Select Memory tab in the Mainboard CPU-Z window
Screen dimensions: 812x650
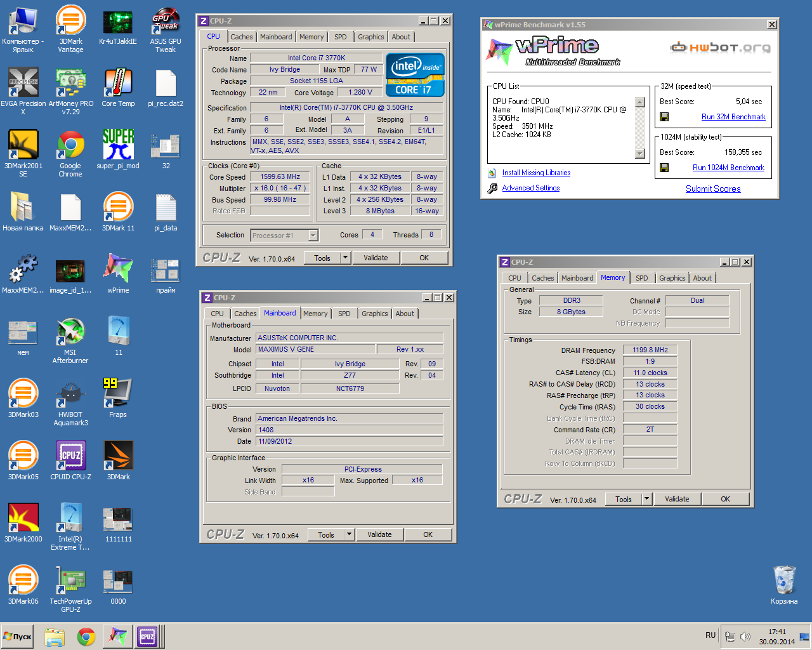pos(315,314)
